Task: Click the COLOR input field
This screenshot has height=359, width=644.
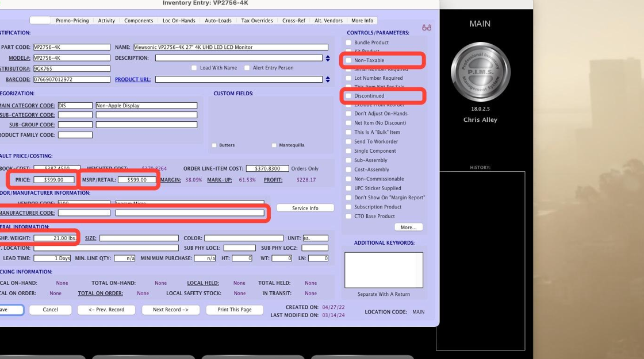Action: [244, 238]
